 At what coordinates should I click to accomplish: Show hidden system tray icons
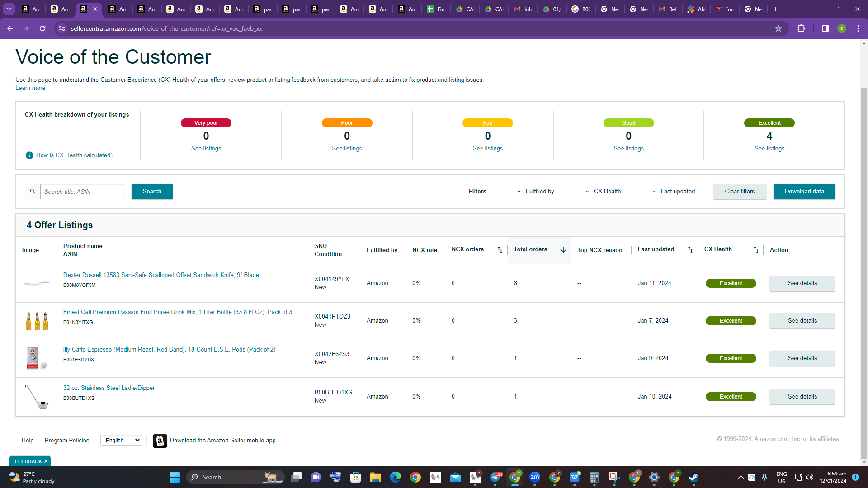(741, 477)
